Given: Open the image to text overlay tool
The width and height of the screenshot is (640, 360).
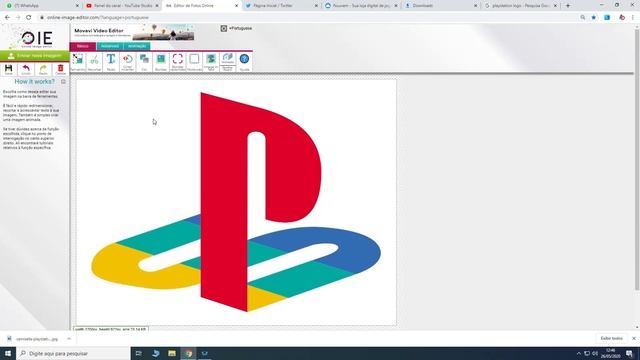Looking at the screenshot, I should point(211,62).
